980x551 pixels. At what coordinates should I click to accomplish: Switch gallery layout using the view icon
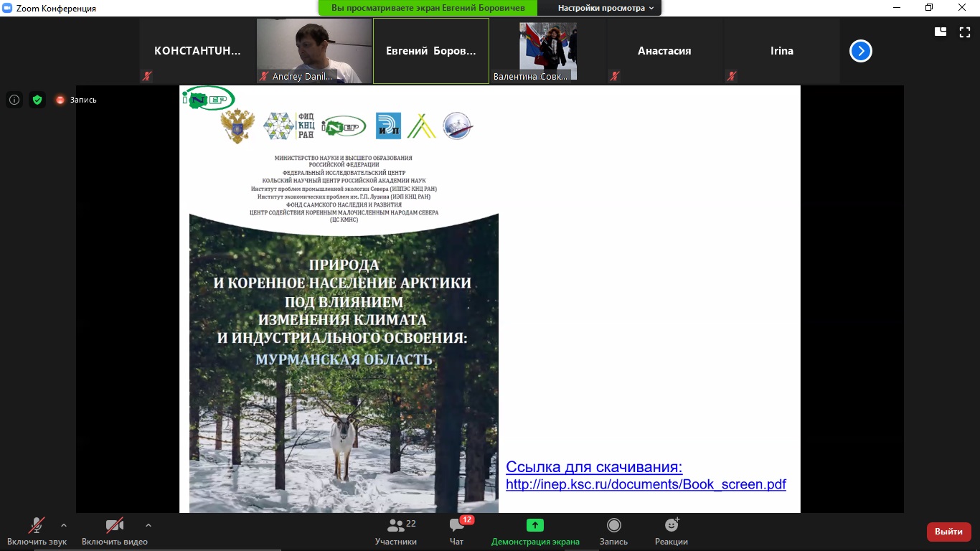coord(941,32)
